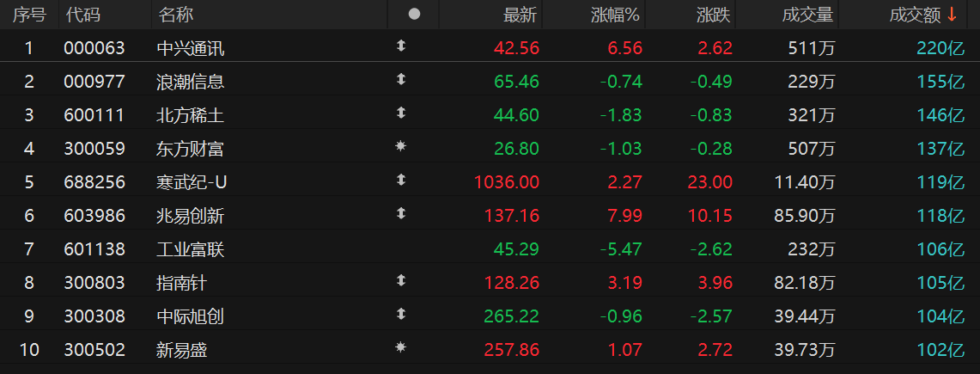Screen dimensions: 980x374
Task: Click stock code 603986
Action: 94,217
